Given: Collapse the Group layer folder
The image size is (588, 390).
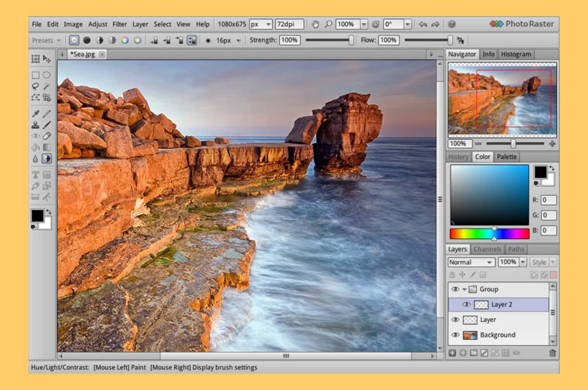Looking at the screenshot, I should pyautogui.click(x=465, y=289).
